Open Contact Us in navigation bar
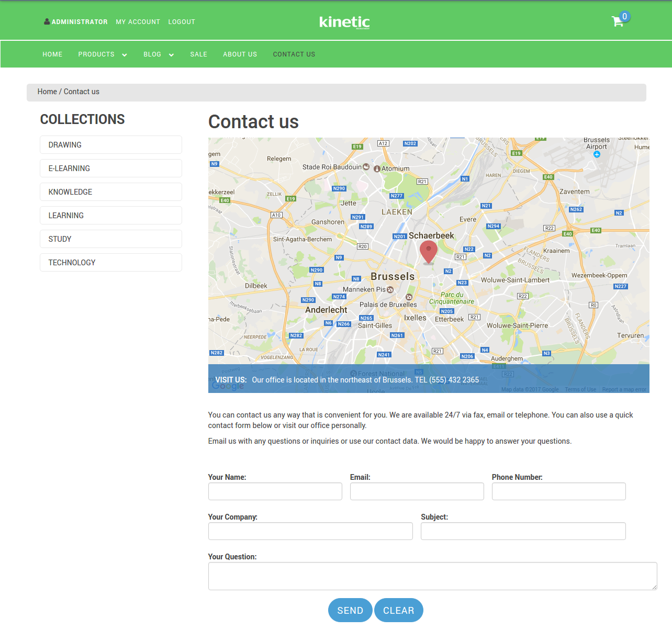This screenshot has width=672, height=630. pyautogui.click(x=294, y=54)
